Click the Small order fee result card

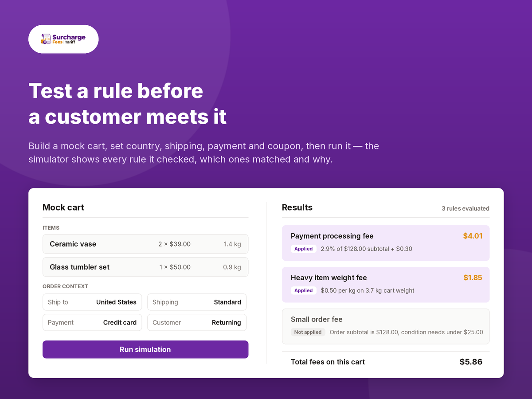386,326
